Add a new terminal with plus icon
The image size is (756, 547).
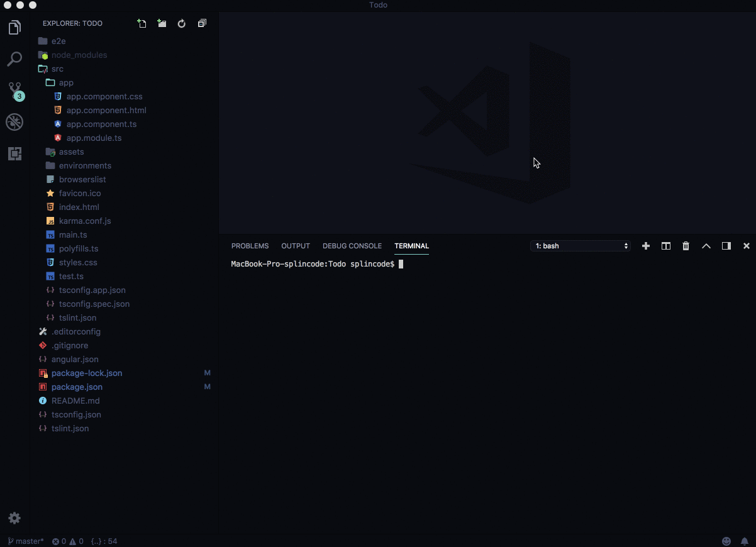click(646, 246)
